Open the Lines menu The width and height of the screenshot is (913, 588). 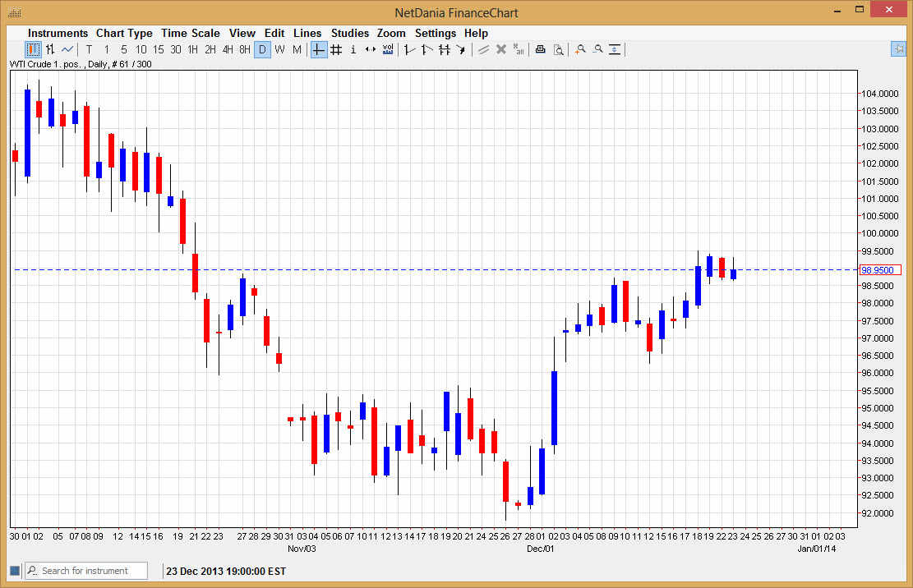(x=307, y=33)
